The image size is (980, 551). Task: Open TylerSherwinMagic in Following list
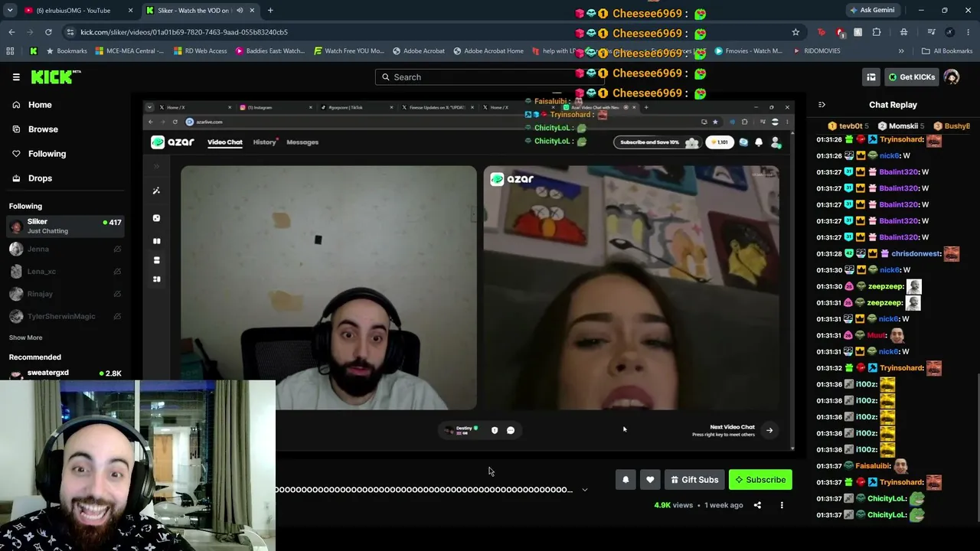point(65,316)
